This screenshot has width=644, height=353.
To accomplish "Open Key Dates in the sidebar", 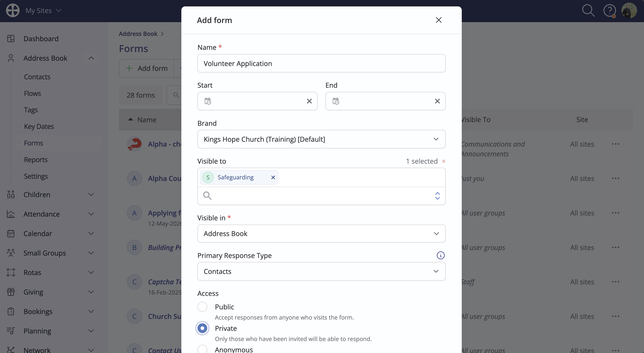I will coord(39,126).
